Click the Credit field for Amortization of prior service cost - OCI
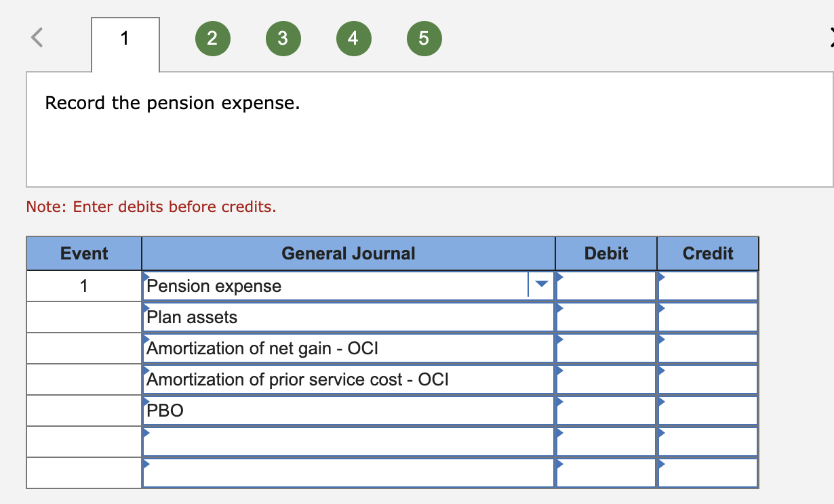The height and width of the screenshot is (504, 834). click(x=707, y=379)
